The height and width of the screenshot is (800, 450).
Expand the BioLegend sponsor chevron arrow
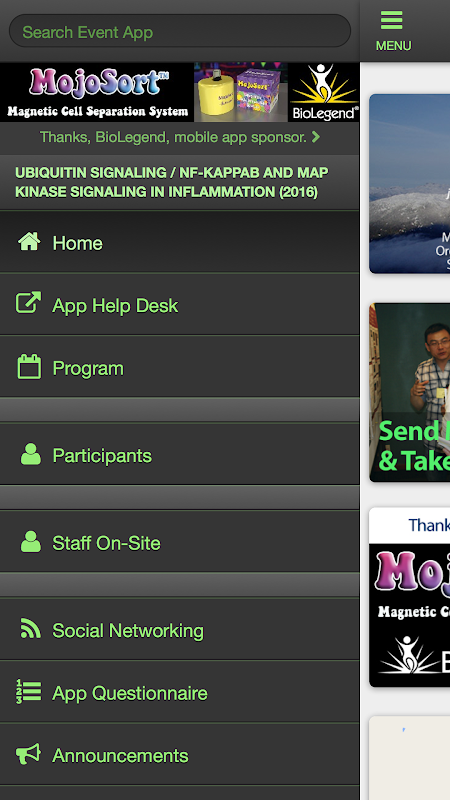(316, 137)
